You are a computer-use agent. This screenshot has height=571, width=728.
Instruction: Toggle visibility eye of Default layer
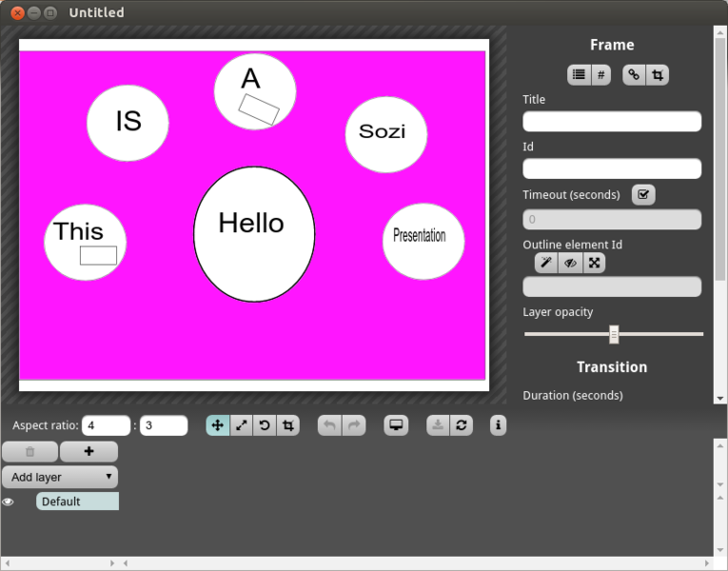coord(8,502)
